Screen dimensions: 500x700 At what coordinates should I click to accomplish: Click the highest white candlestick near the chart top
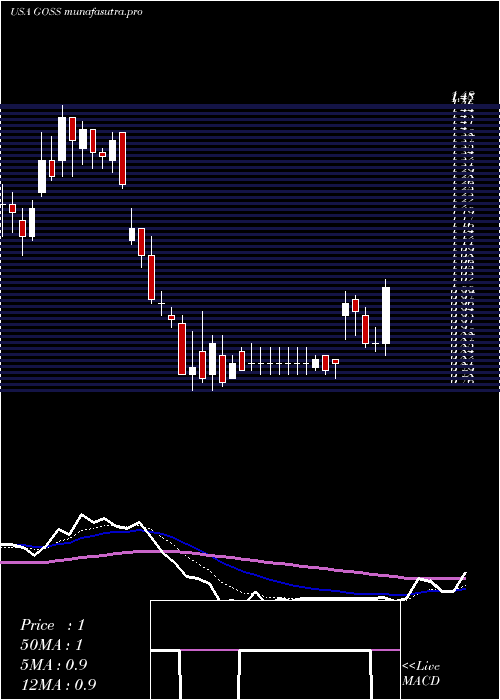click(x=62, y=141)
